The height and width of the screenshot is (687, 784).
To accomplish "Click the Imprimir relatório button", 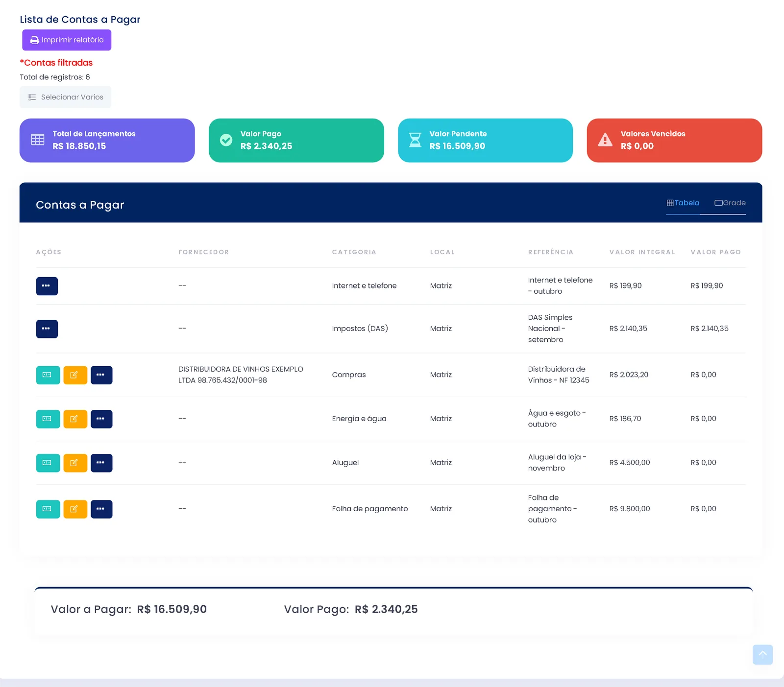I will [x=67, y=40].
